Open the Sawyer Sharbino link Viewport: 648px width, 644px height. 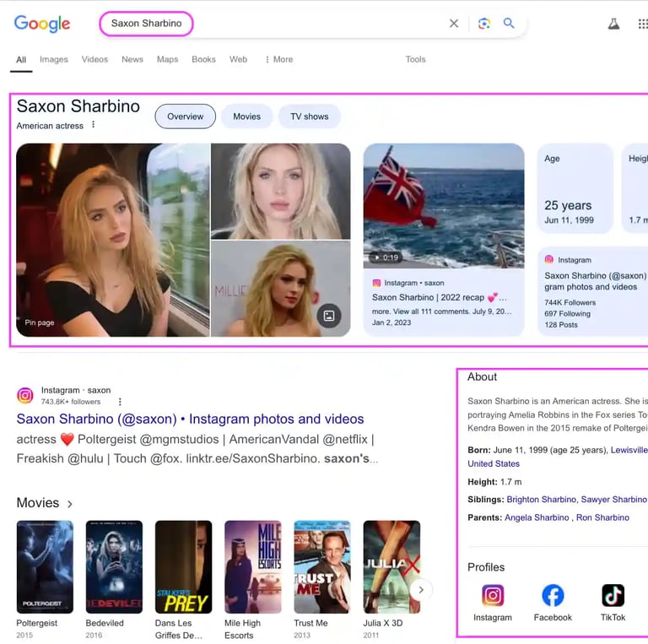(x=613, y=500)
